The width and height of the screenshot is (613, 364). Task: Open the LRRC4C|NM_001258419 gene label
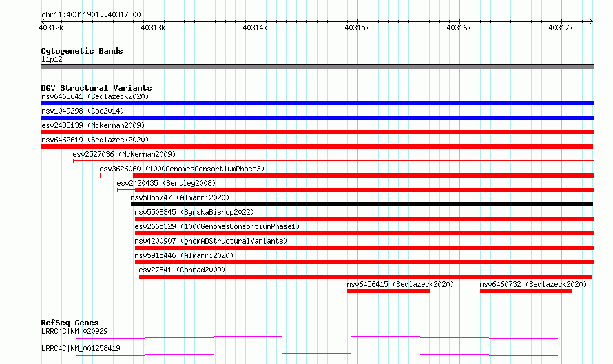81,348
